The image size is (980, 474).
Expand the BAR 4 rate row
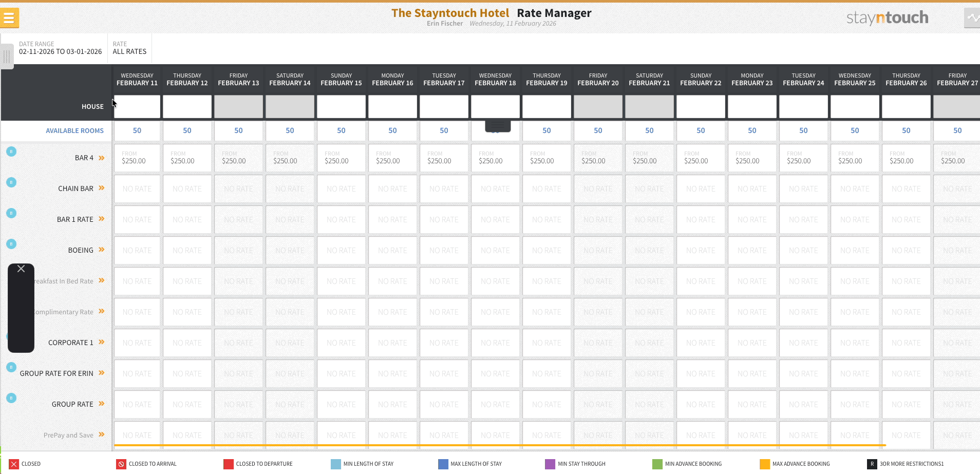click(102, 158)
